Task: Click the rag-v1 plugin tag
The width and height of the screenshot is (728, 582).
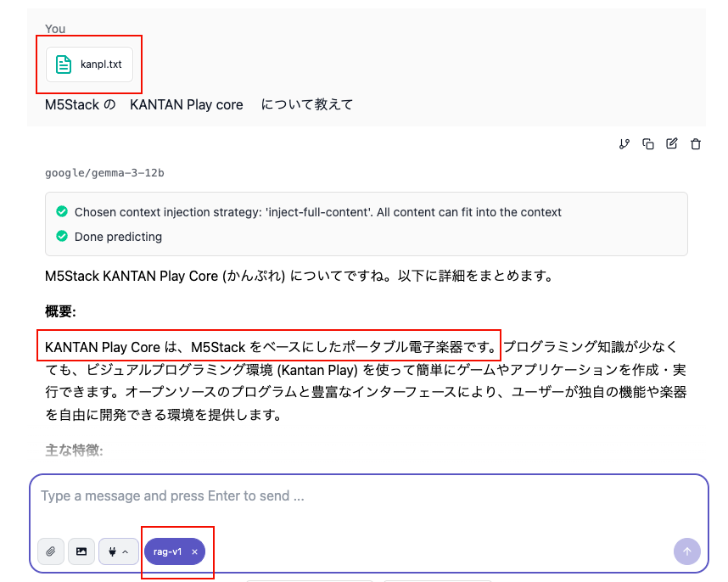Action: [167, 551]
